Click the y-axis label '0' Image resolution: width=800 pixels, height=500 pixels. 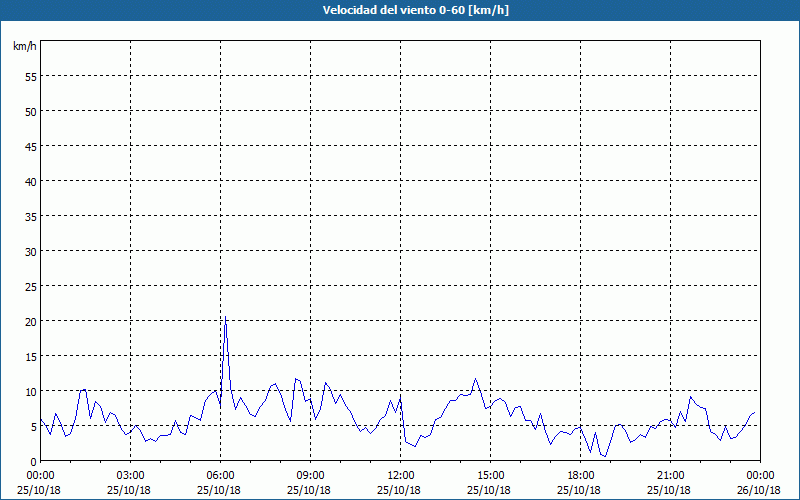click(x=34, y=462)
